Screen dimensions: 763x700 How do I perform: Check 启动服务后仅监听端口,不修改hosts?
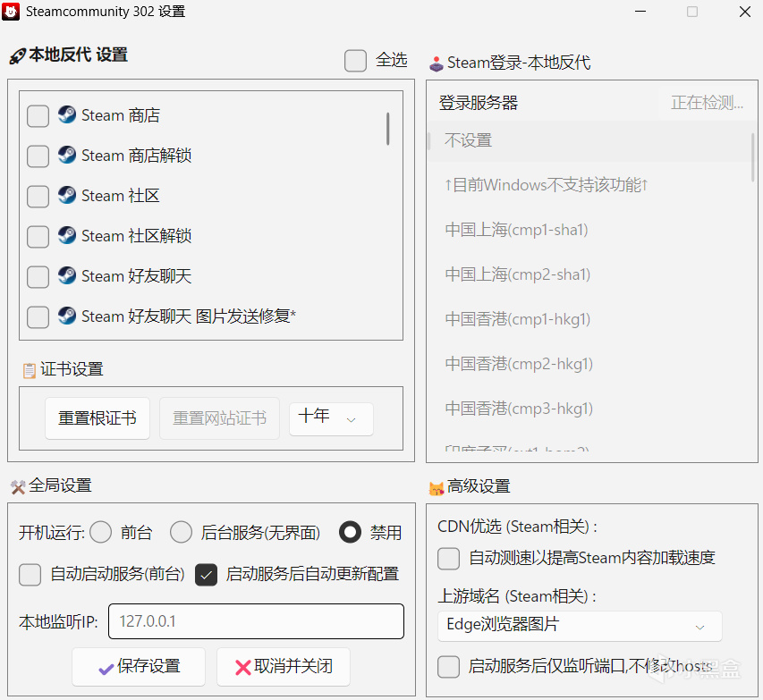(x=448, y=666)
